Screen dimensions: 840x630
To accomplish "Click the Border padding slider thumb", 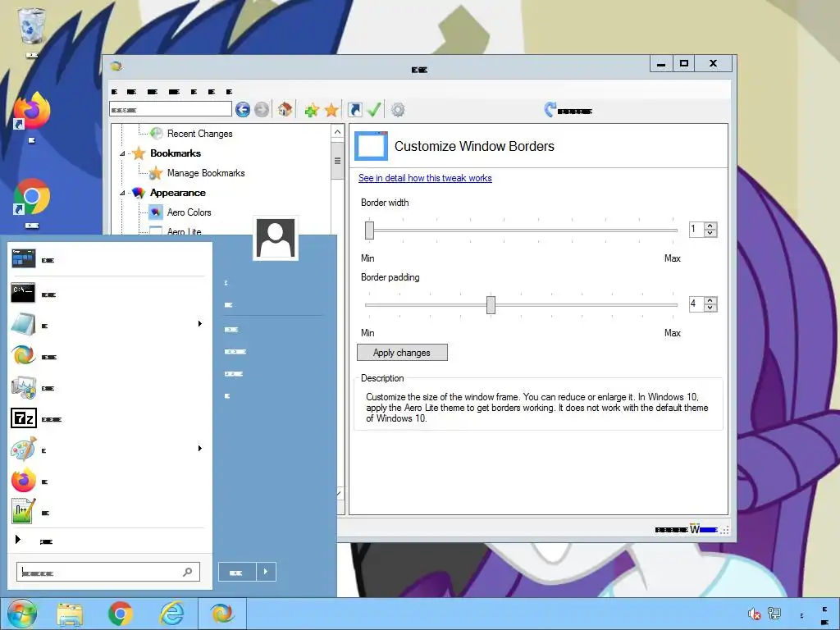I will point(491,305).
